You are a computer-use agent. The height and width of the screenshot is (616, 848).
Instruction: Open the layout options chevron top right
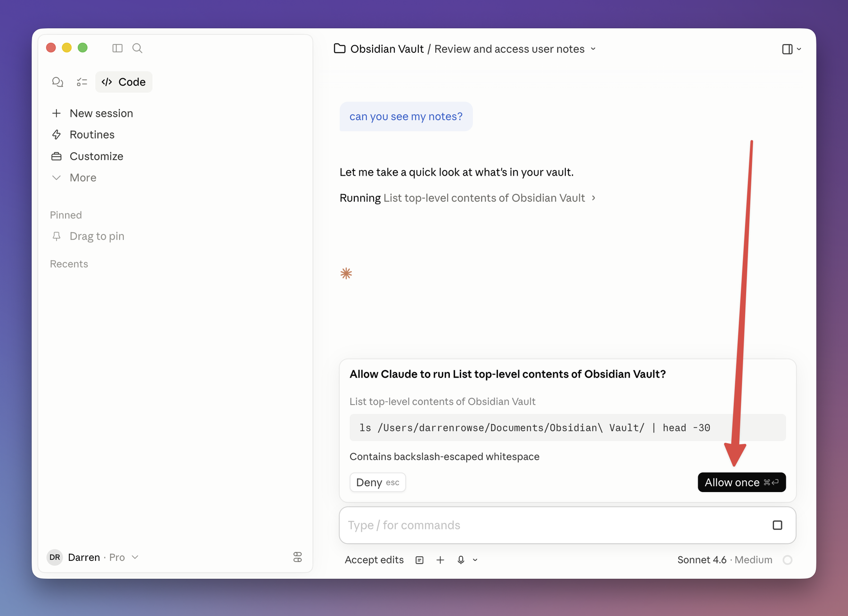[x=799, y=49]
